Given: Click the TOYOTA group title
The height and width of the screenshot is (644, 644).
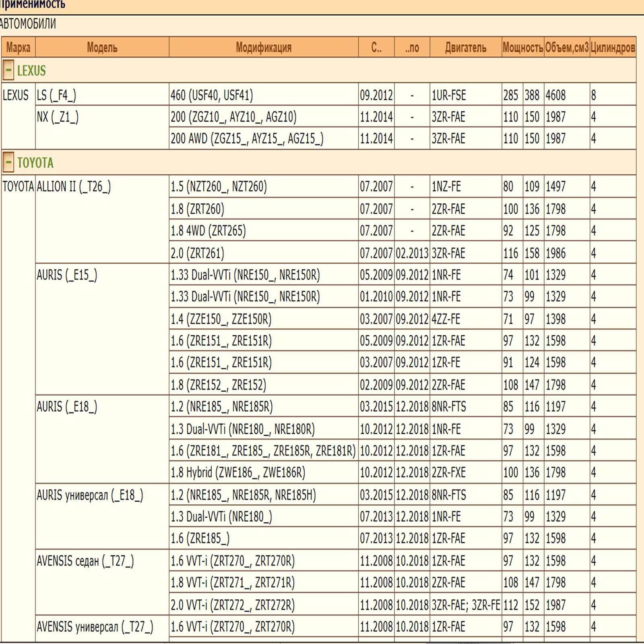Looking at the screenshot, I should tap(35, 163).
